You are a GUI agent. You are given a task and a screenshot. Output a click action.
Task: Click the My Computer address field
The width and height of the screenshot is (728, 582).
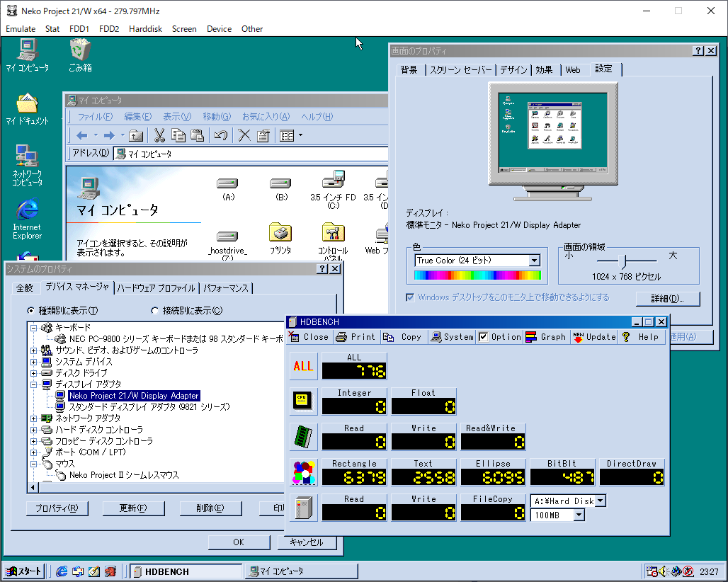pos(251,154)
